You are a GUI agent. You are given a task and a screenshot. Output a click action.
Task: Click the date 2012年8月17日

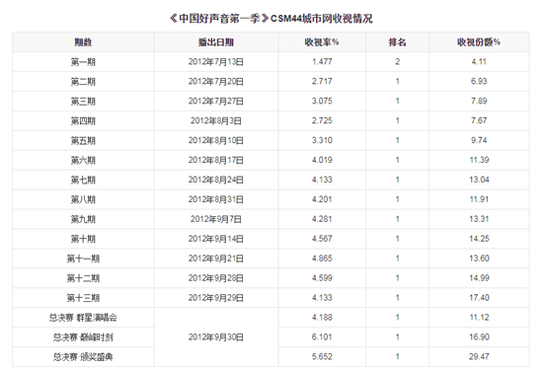[216, 160]
